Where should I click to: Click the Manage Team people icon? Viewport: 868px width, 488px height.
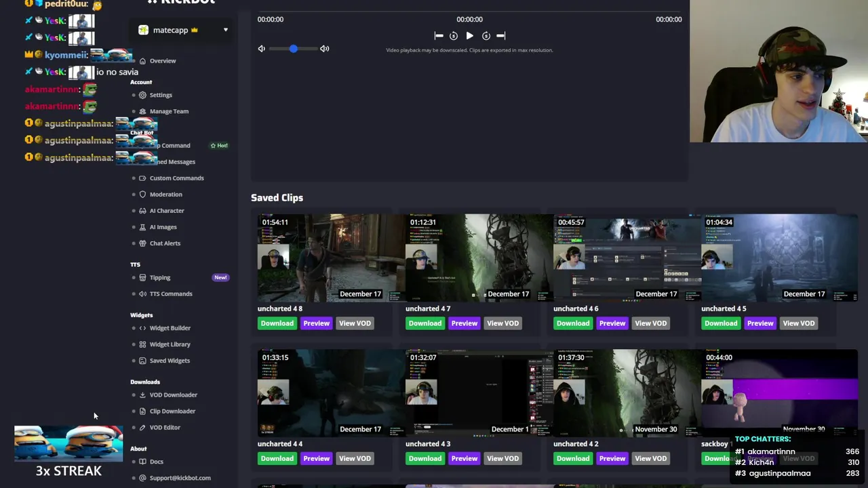click(x=142, y=111)
